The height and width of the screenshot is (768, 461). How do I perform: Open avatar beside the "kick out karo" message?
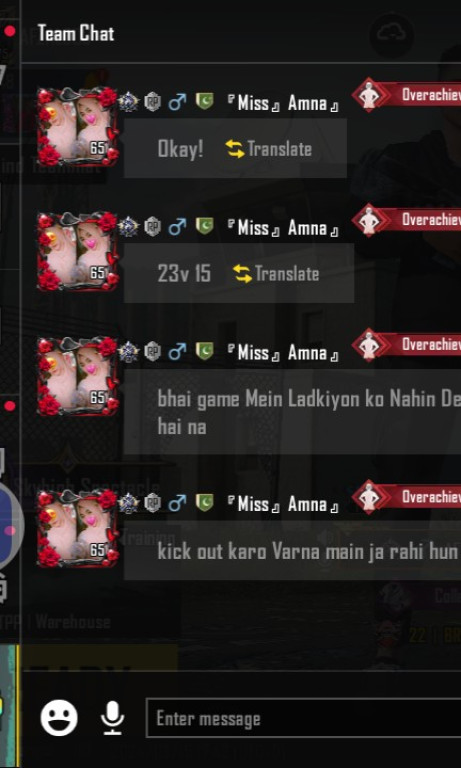(77, 528)
